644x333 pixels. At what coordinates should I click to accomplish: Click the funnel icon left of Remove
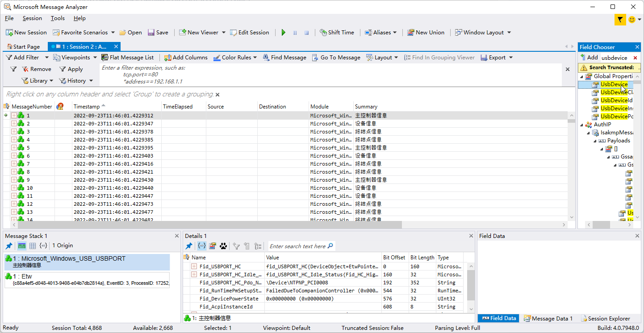(13, 69)
